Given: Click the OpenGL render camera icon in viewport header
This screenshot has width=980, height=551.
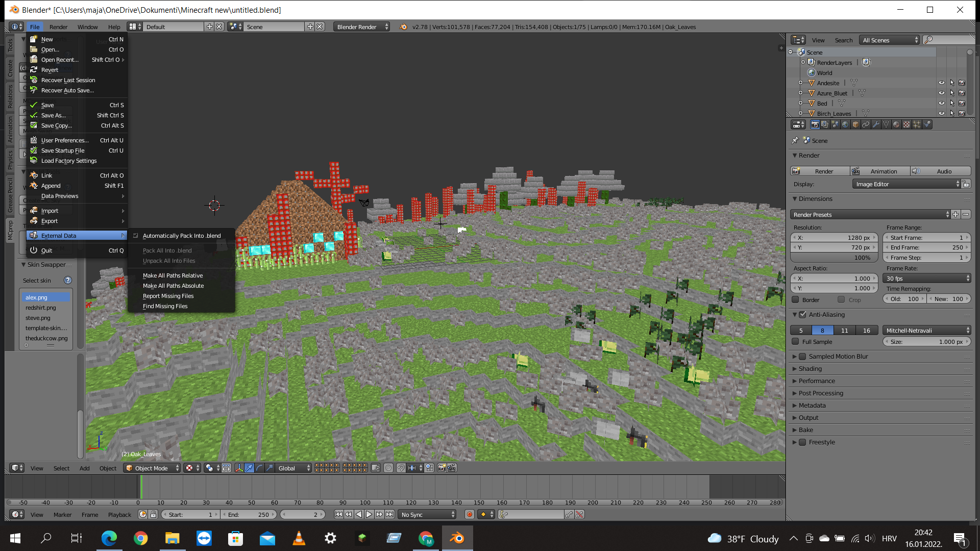Looking at the screenshot, I should [442, 468].
